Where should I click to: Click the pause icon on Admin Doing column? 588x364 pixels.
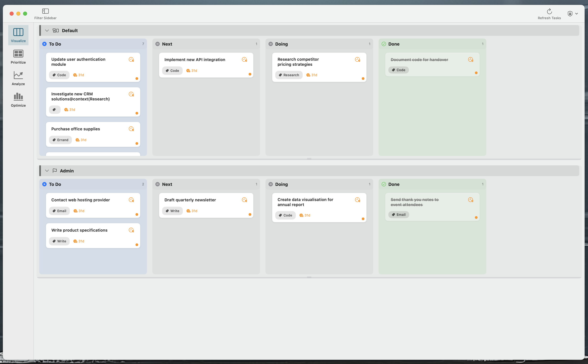(271, 184)
